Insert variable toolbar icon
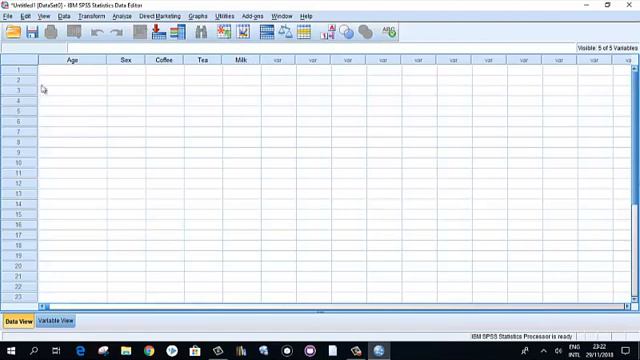 point(243,32)
